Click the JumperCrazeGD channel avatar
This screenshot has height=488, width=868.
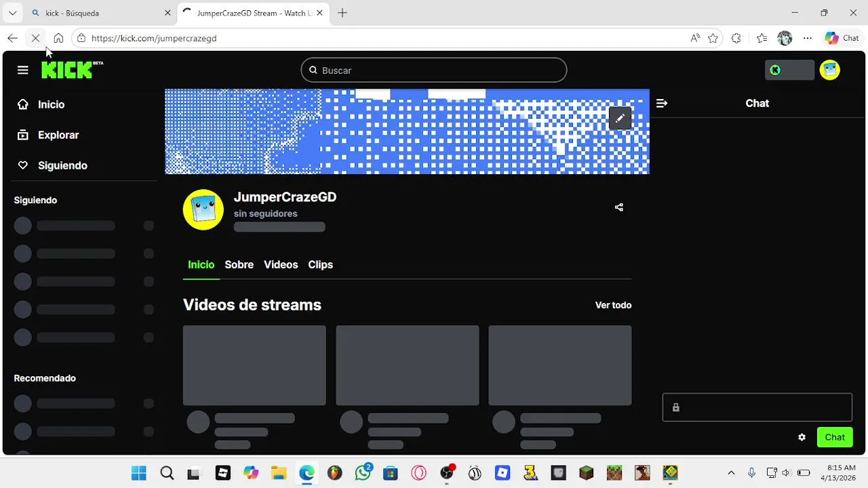(x=203, y=209)
